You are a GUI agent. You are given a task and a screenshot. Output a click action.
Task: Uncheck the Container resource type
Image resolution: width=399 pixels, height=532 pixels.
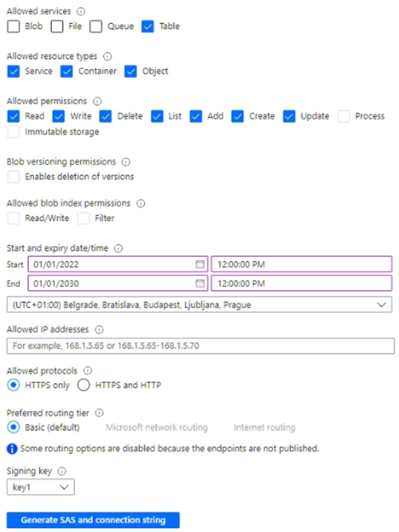point(66,71)
